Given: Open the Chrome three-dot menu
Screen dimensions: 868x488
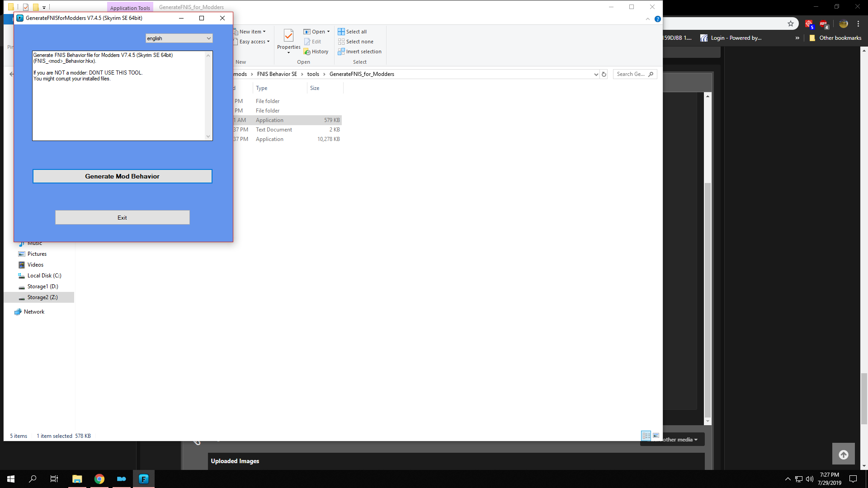Looking at the screenshot, I should tap(859, 24).
